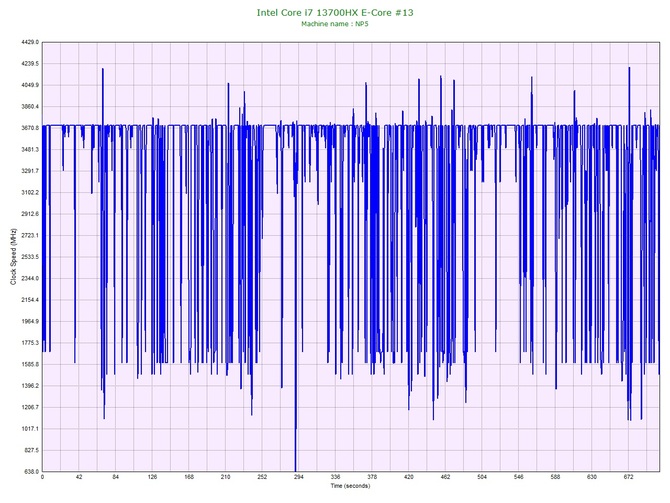Click the 'Machine name : NP5' subtitle
The width and height of the screenshot is (670, 503).
[x=335, y=24]
